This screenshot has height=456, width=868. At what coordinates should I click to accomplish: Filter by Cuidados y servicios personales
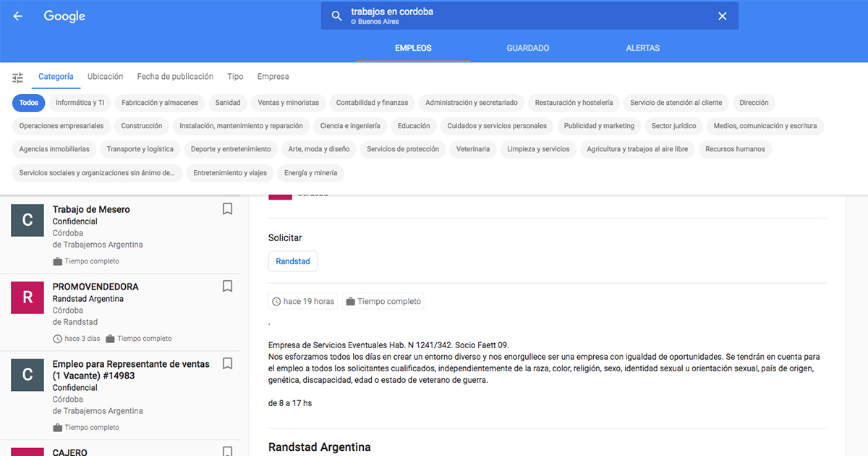pos(497,126)
